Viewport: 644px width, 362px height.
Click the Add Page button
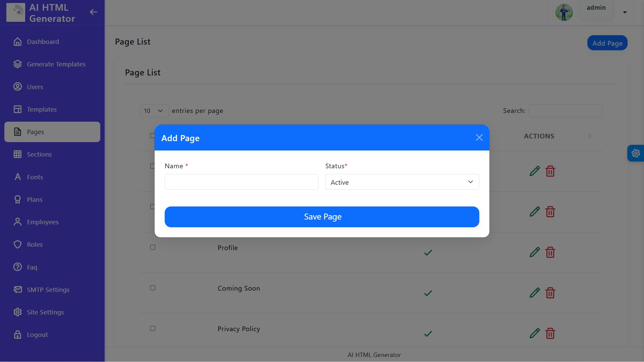[x=607, y=43]
